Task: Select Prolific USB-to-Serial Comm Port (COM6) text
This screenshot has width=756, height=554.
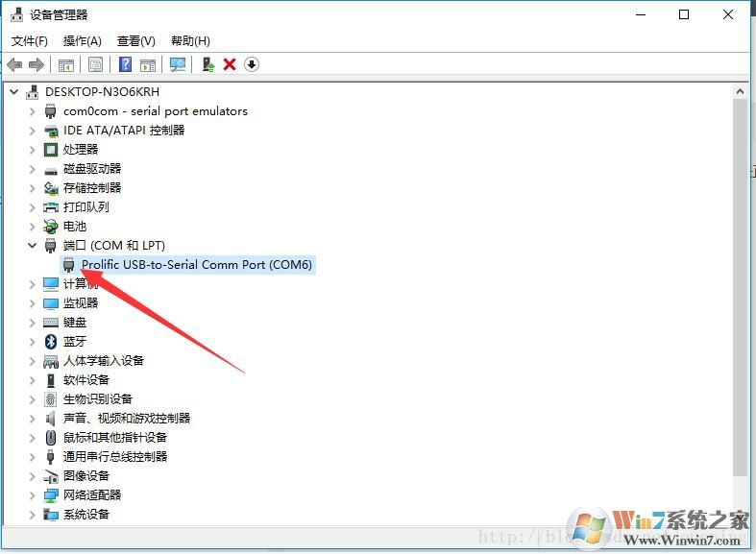Action: pos(197,264)
